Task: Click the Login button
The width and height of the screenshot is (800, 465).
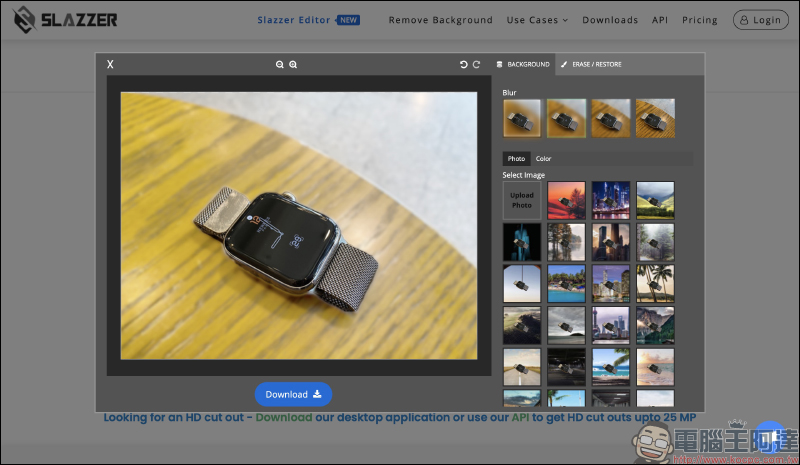Action: click(760, 20)
